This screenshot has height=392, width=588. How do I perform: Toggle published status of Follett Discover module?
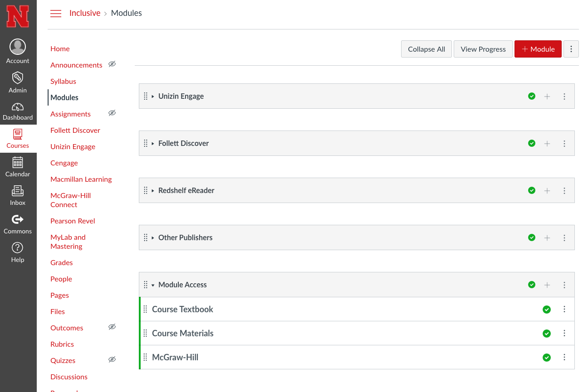click(532, 143)
